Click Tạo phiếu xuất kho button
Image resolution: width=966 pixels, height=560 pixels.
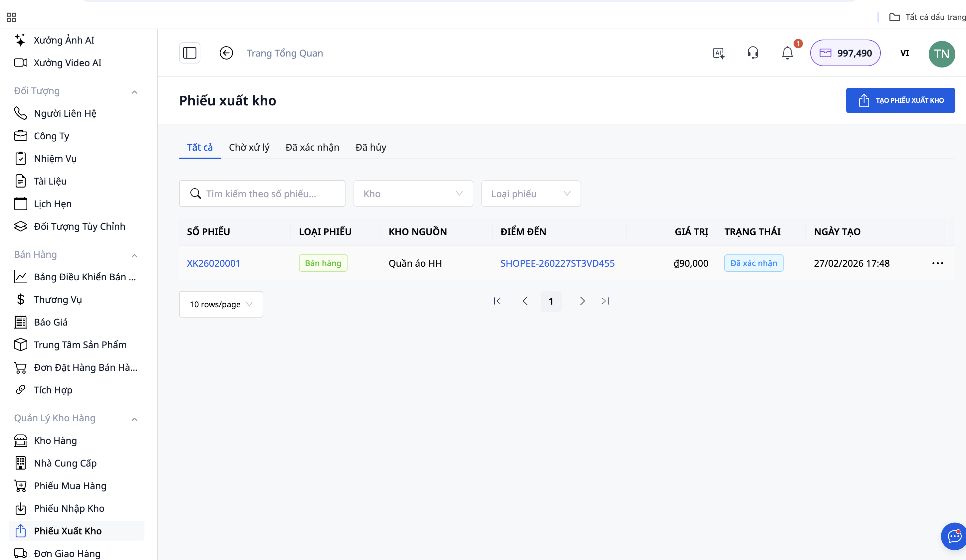click(x=900, y=100)
